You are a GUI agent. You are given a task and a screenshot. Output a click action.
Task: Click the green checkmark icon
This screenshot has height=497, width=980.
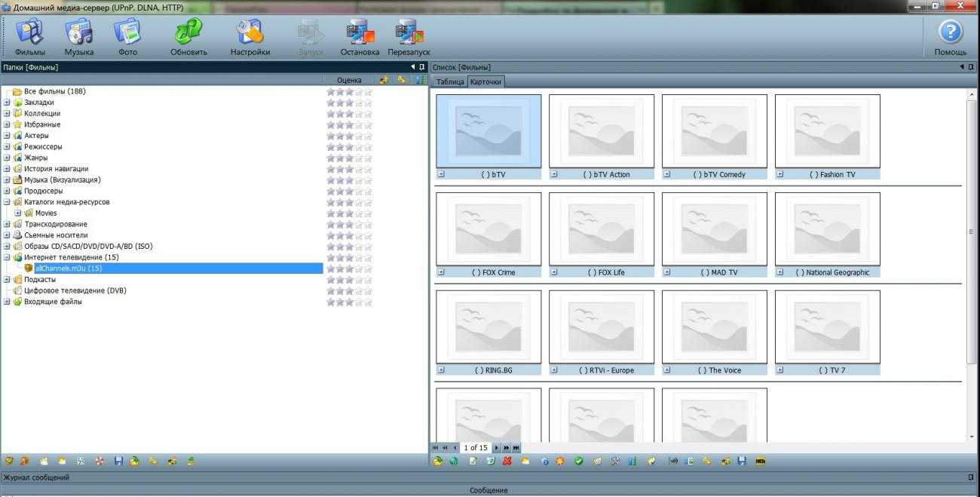(578, 461)
